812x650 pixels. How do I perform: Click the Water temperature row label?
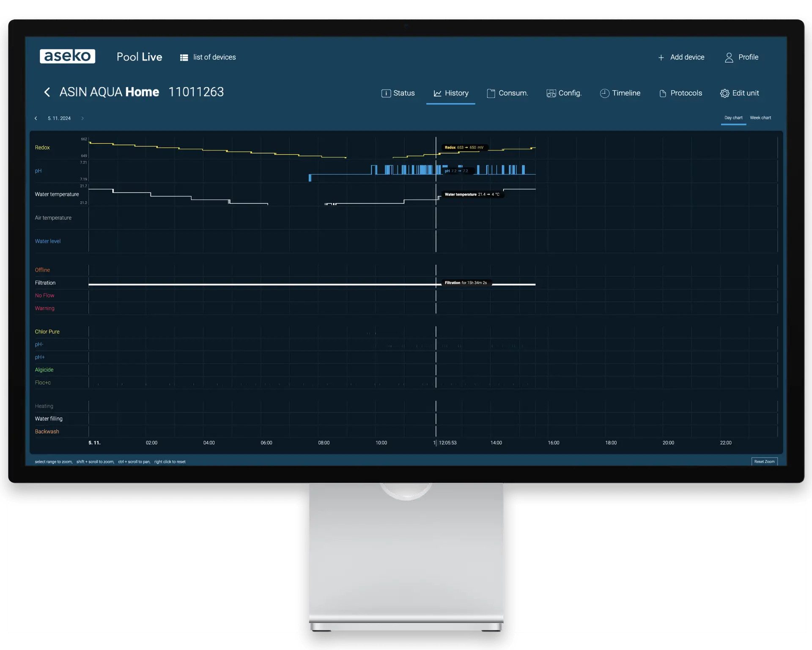click(57, 194)
